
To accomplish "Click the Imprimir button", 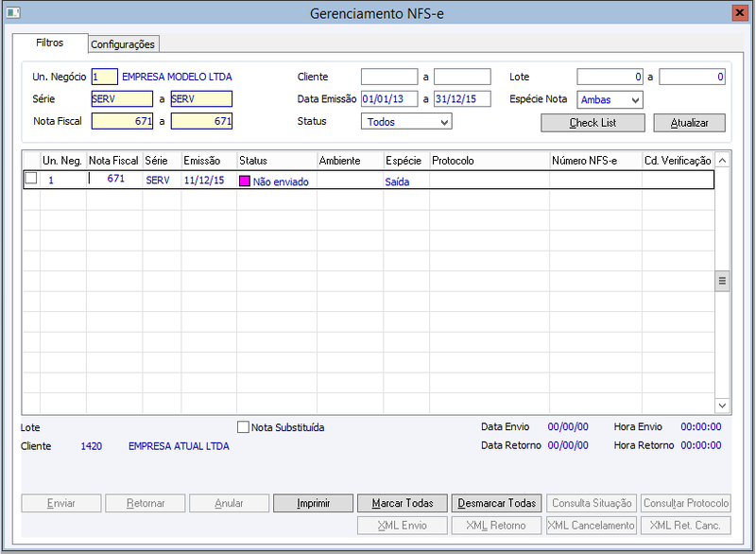I will coord(314,503).
